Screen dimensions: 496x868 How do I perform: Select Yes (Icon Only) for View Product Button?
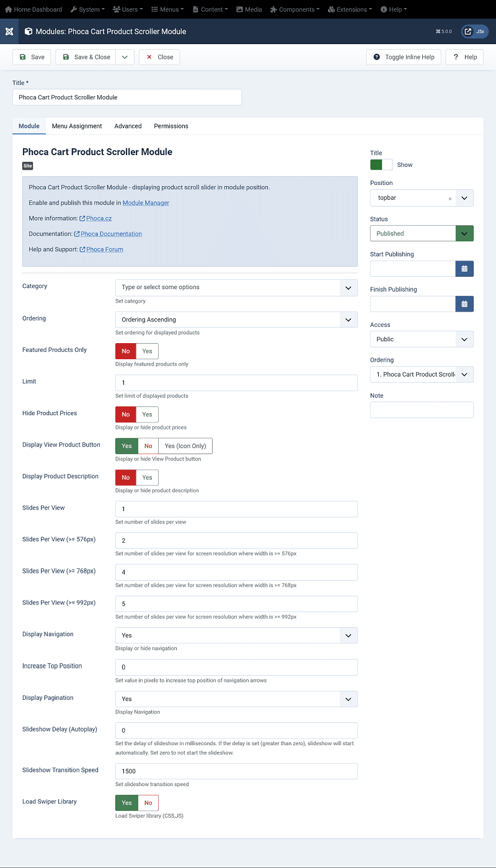185,446
